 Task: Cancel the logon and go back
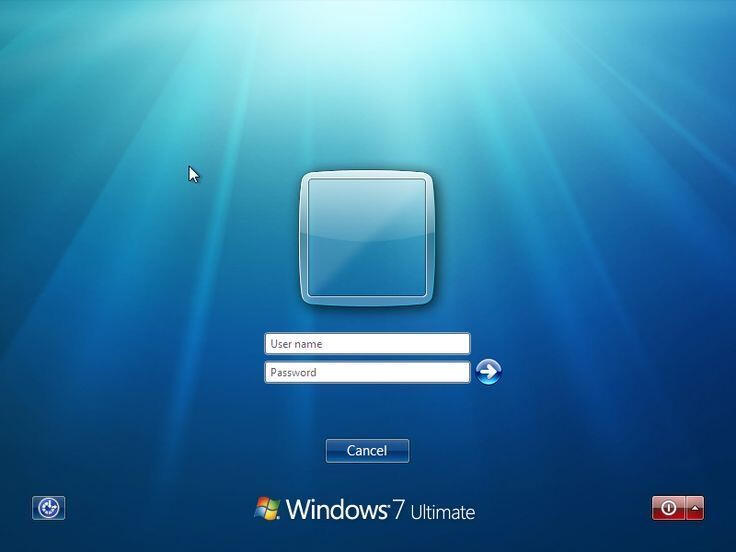click(x=367, y=451)
